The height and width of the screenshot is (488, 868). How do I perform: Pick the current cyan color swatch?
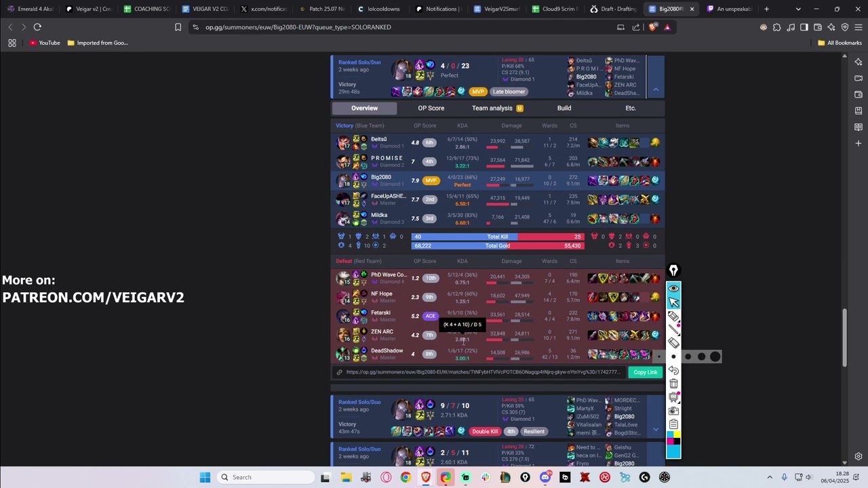[x=673, y=451]
